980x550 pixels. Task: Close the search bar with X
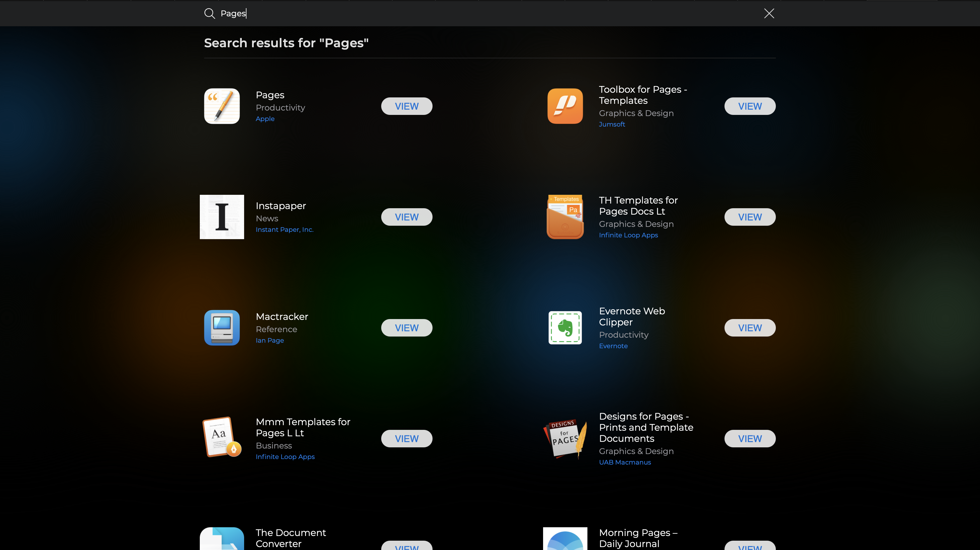[x=769, y=14]
